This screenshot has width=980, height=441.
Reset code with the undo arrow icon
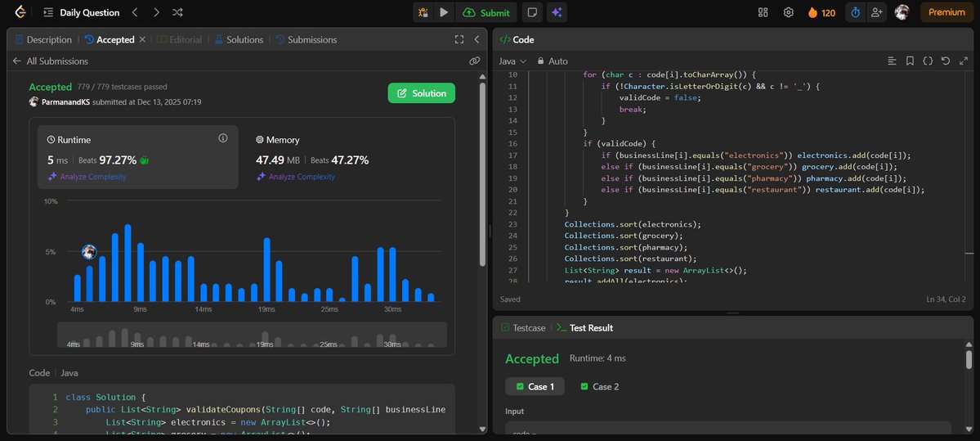click(x=946, y=61)
